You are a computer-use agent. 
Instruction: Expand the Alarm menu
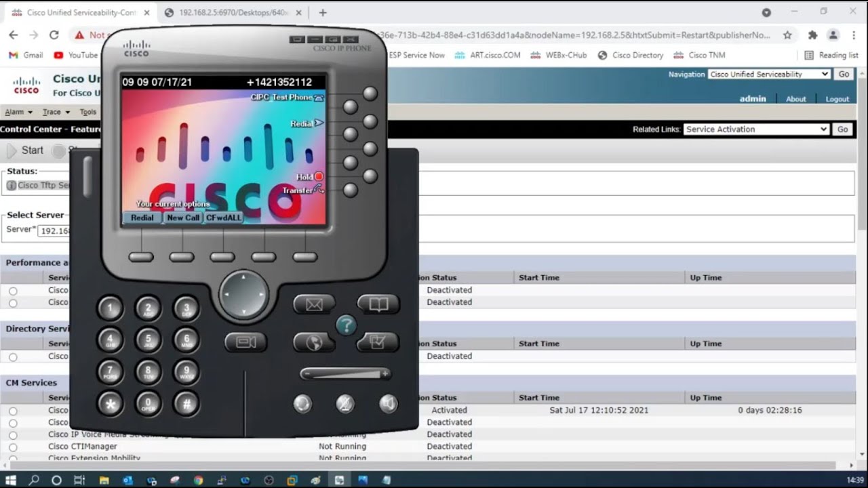[18, 112]
